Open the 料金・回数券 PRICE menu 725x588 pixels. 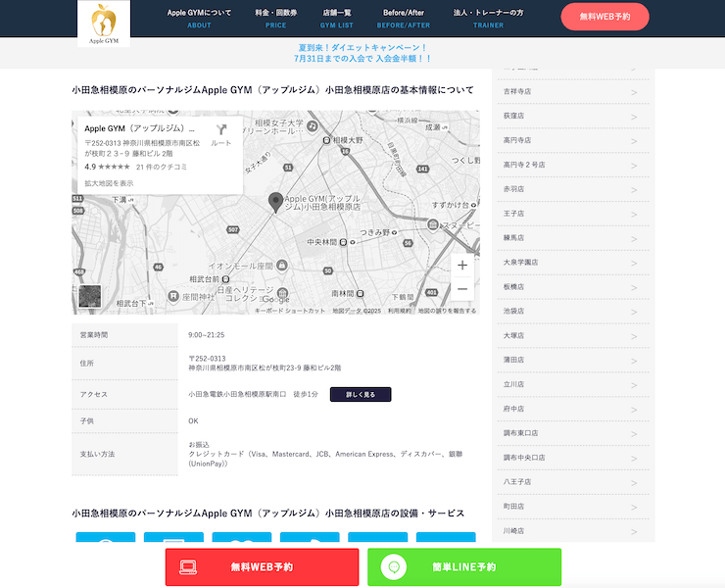tap(275, 19)
